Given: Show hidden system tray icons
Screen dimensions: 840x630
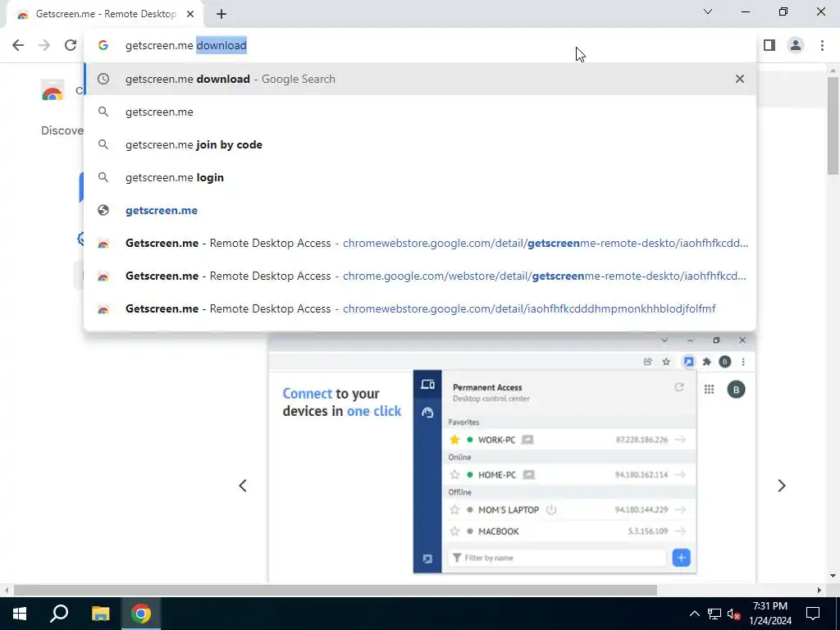Looking at the screenshot, I should 694,614.
